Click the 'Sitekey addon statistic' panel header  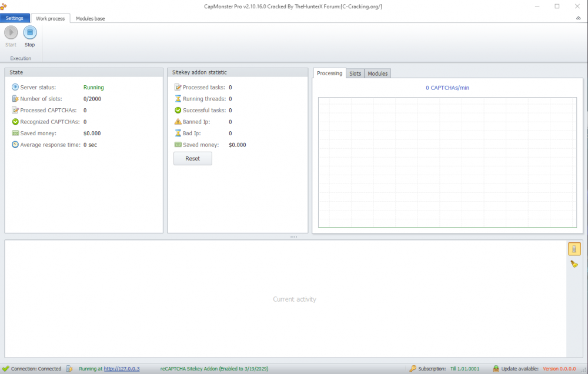(x=238, y=72)
